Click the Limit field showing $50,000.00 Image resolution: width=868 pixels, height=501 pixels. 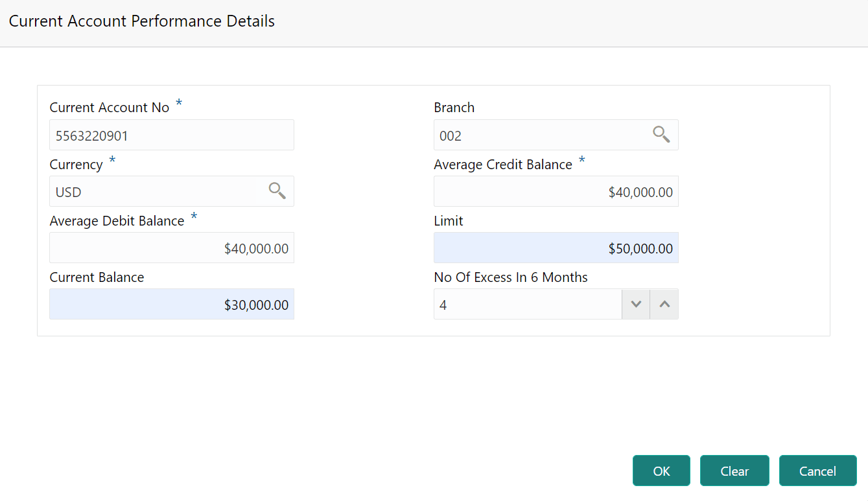pyautogui.click(x=556, y=248)
